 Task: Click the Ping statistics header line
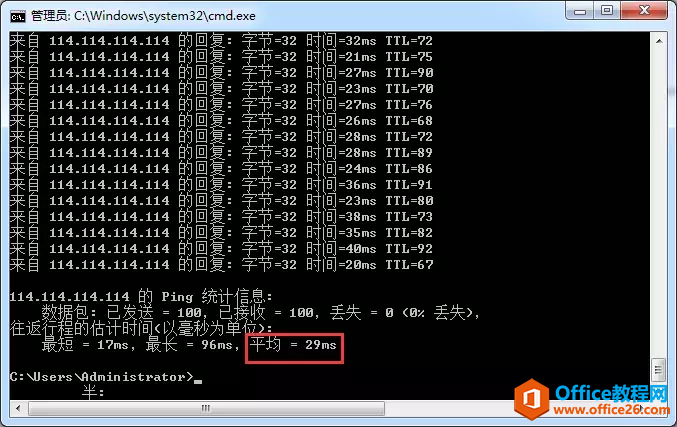pyautogui.click(x=141, y=297)
